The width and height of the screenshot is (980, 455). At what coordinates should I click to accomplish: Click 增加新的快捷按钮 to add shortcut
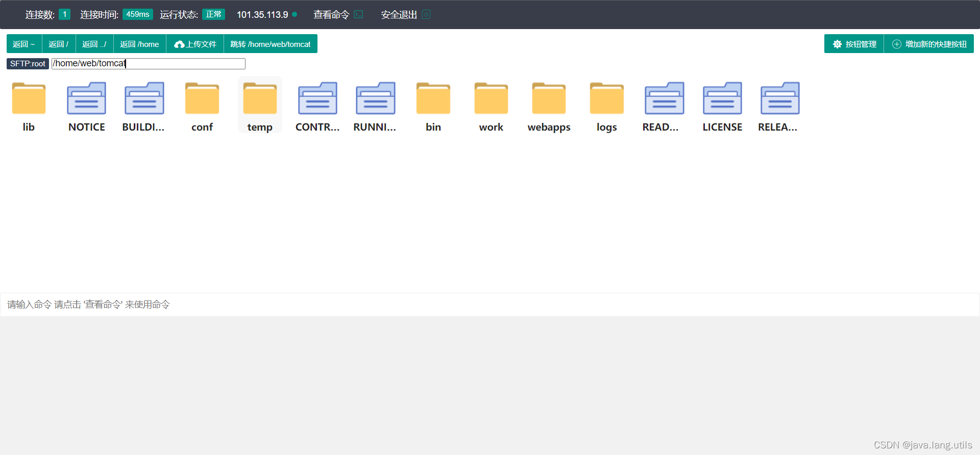929,44
